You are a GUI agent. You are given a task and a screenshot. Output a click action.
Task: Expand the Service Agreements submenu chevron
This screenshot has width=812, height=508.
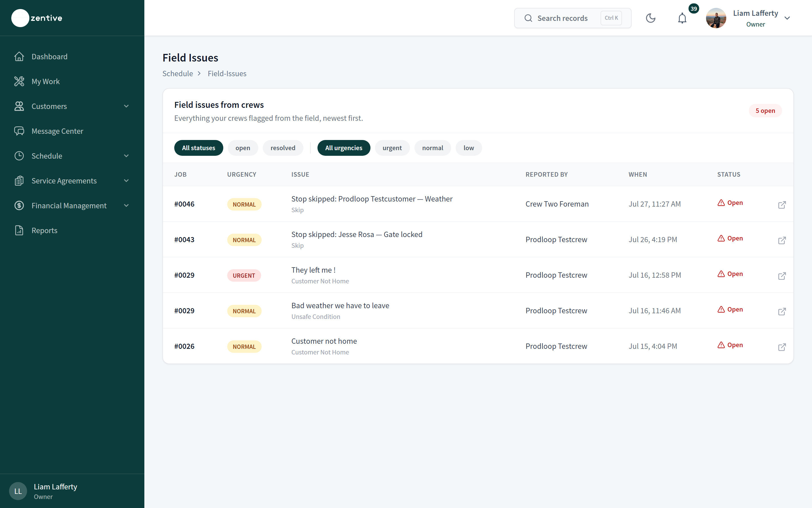click(127, 181)
